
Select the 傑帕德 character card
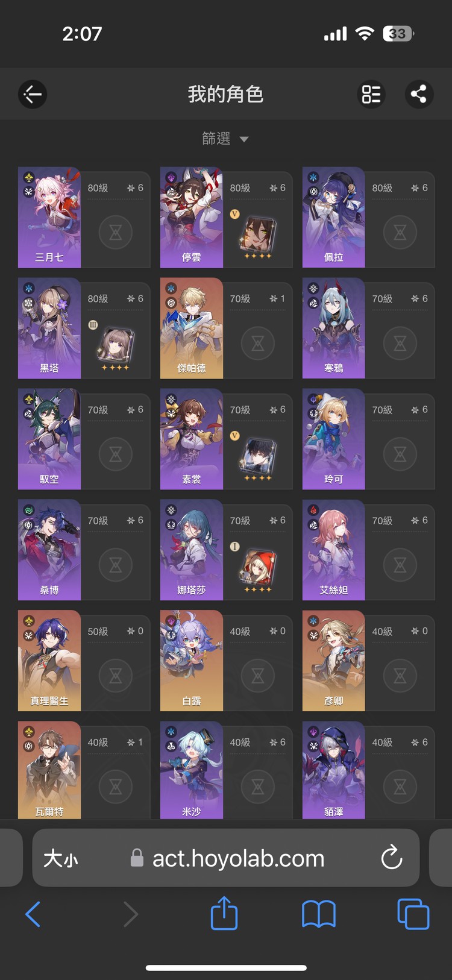(226, 328)
